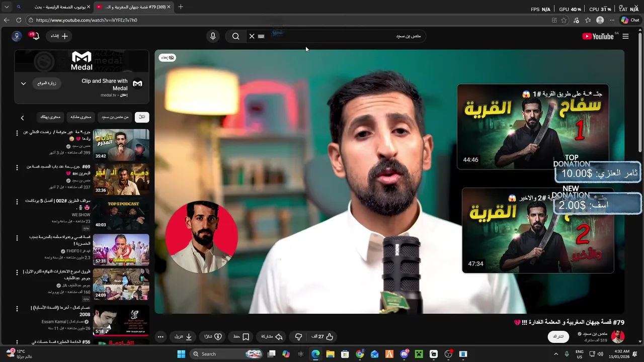This screenshot has width=644, height=362.
Task: Subscribe to the channel with اشتراك button
Action: (x=558, y=336)
